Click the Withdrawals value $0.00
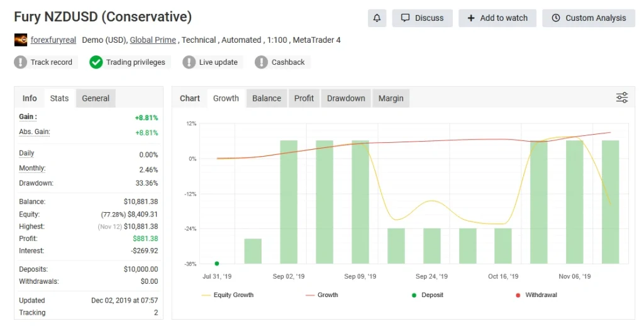 150,281
